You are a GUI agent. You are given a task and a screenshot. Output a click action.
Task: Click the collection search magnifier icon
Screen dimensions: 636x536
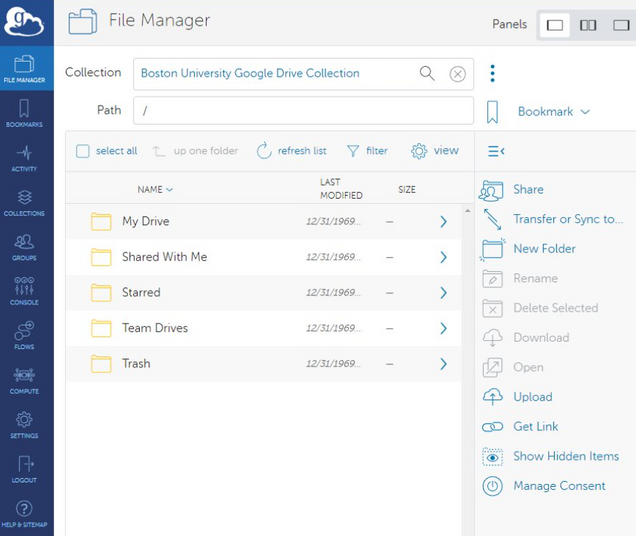[427, 73]
